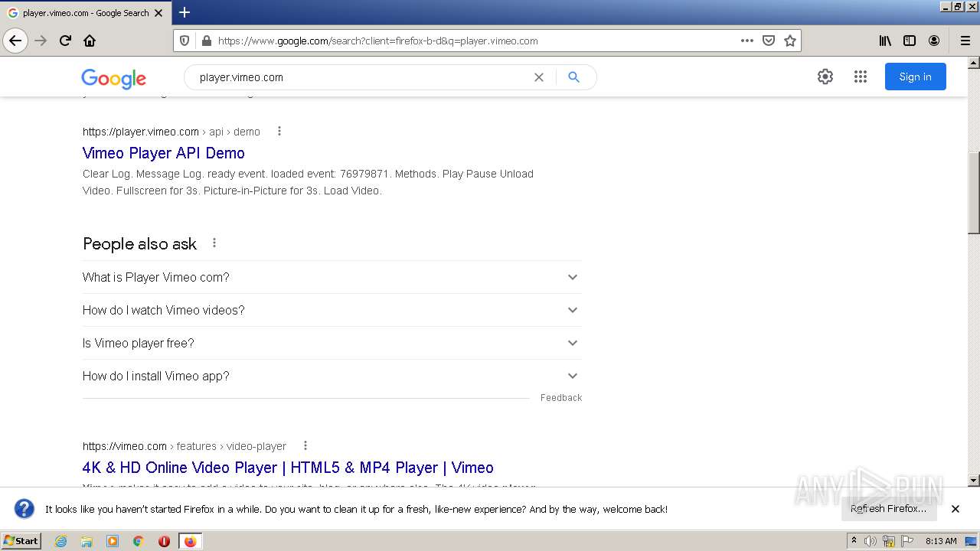Expand "What is Player Vimeo com?"
The height and width of the screenshot is (551, 980).
332,277
